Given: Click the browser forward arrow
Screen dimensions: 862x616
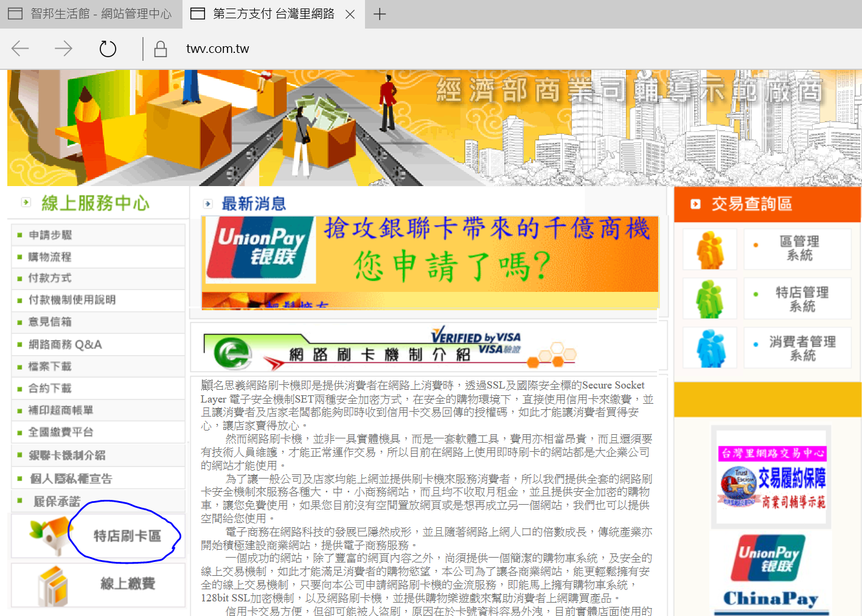Looking at the screenshot, I should tap(63, 49).
